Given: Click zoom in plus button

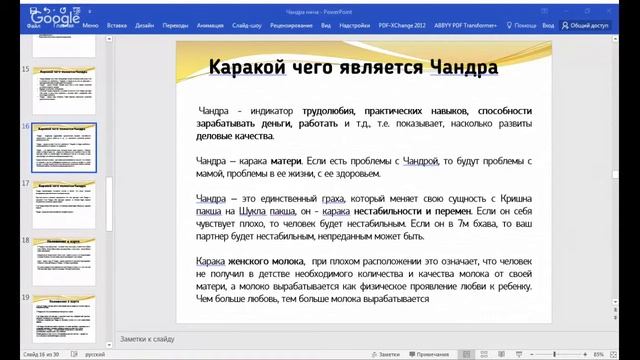Looking at the screenshot, I should point(585,354).
